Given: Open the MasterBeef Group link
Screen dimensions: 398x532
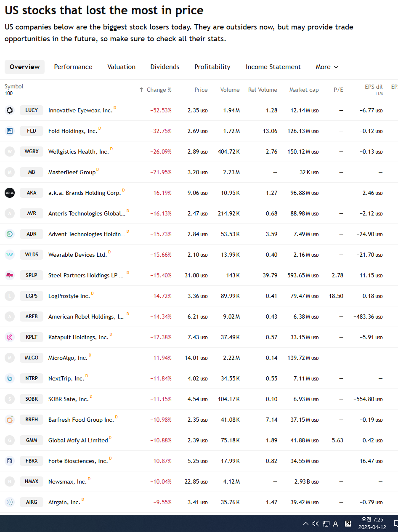Looking at the screenshot, I should pyautogui.click(x=72, y=172).
